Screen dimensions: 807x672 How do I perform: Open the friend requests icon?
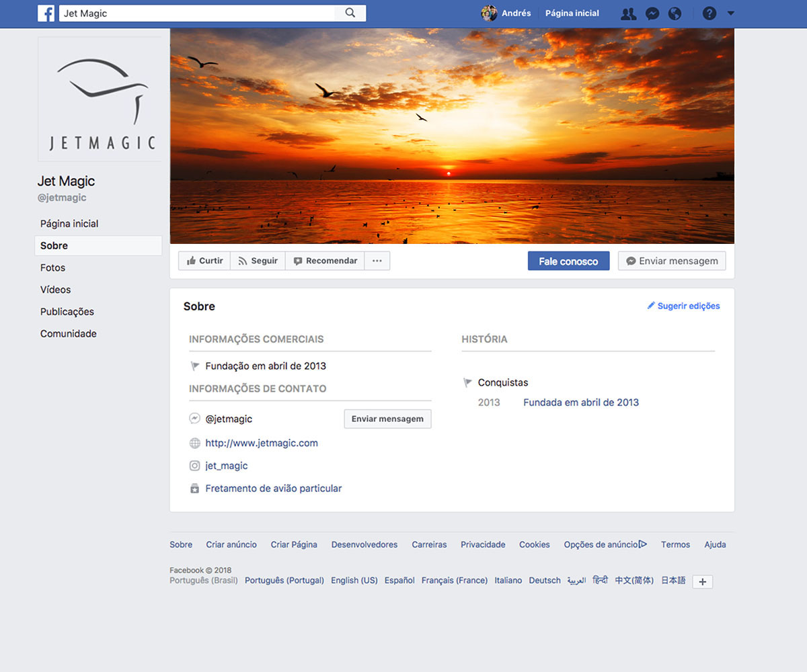628,13
